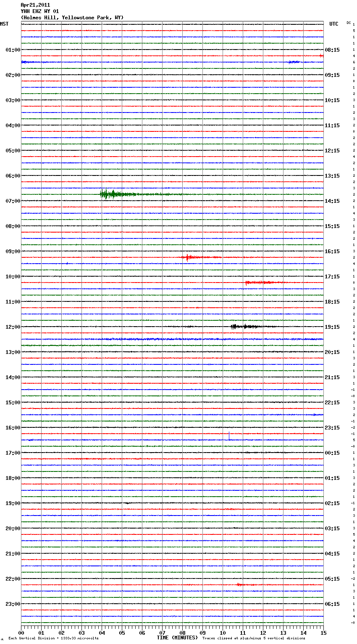This screenshot has width=357, height=644.
Task: Click the Traces clipped at plus/minus 5 divisions note
Action: [254, 638]
